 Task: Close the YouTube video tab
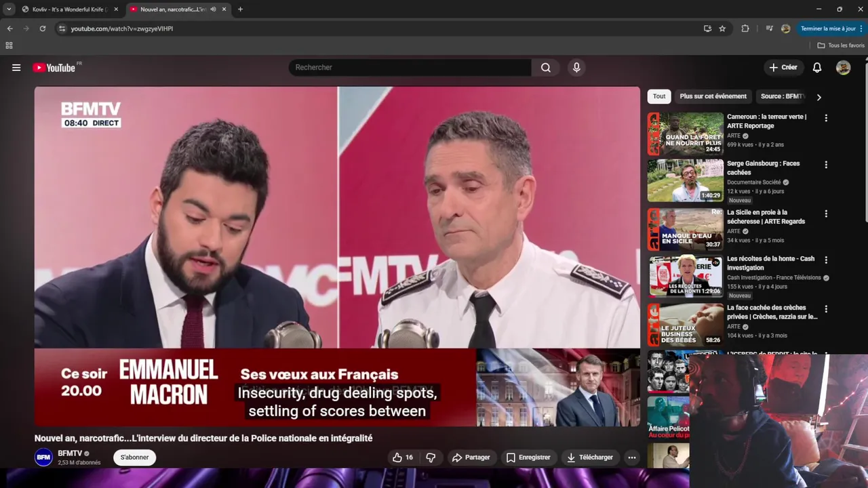tap(224, 9)
